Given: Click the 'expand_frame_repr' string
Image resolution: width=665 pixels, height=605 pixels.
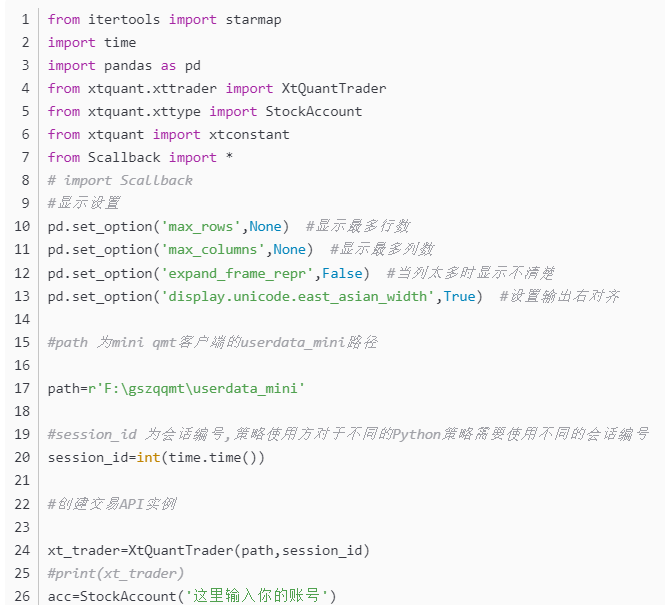Looking at the screenshot, I should (236, 272).
